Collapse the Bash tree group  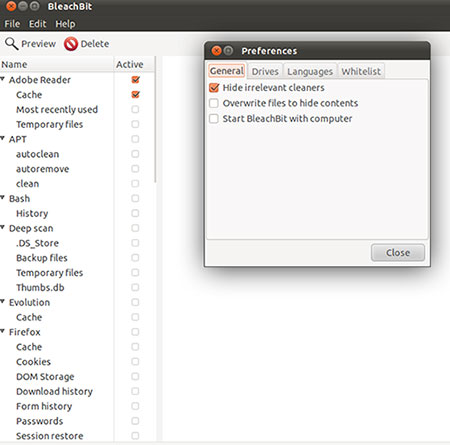3,198
